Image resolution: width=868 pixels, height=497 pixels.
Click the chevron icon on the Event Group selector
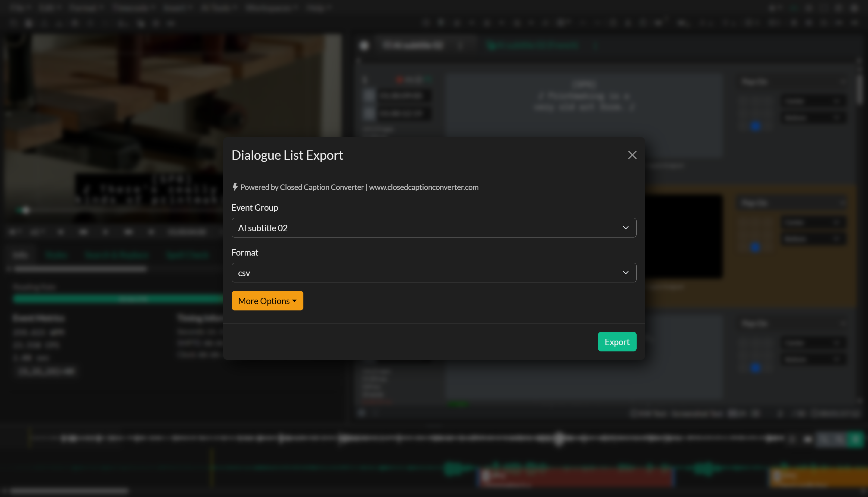click(x=626, y=228)
